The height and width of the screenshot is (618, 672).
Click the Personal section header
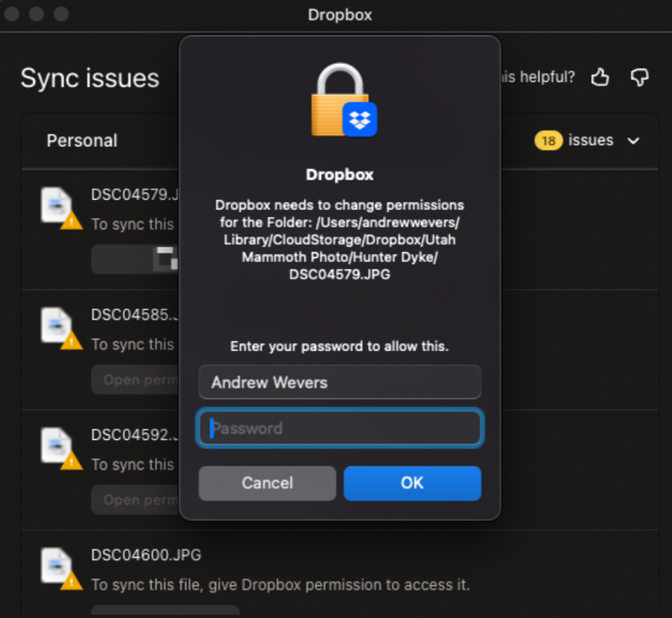[82, 141]
